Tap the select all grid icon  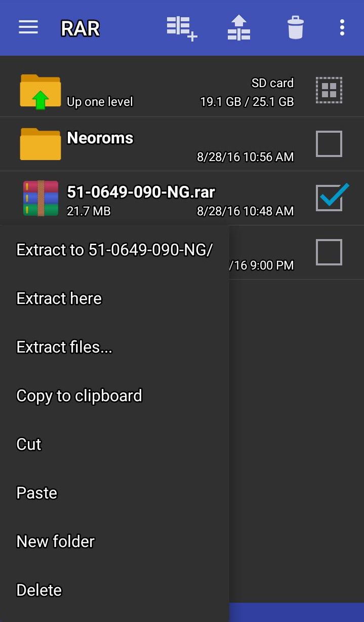(x=329, y=90)
